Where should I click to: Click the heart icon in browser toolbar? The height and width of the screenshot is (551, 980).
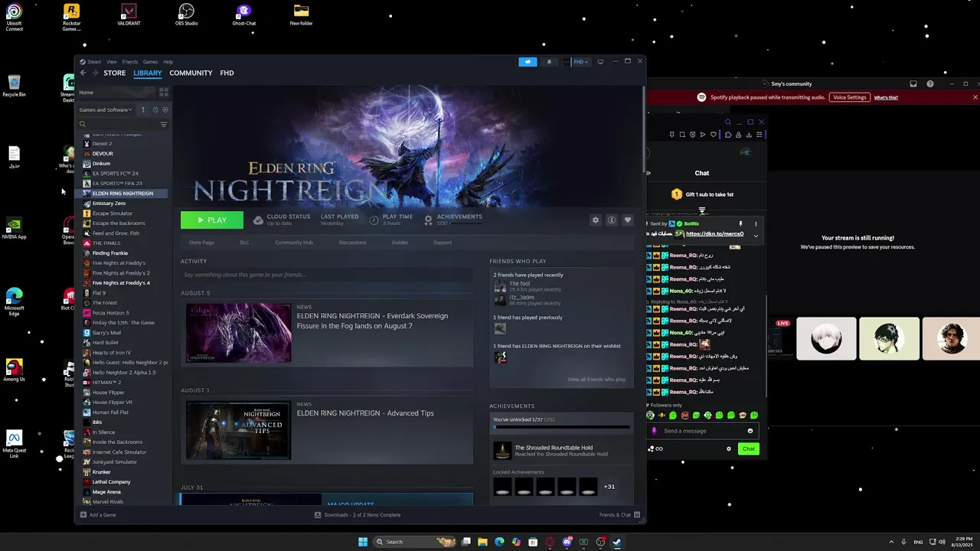point(714,135)
